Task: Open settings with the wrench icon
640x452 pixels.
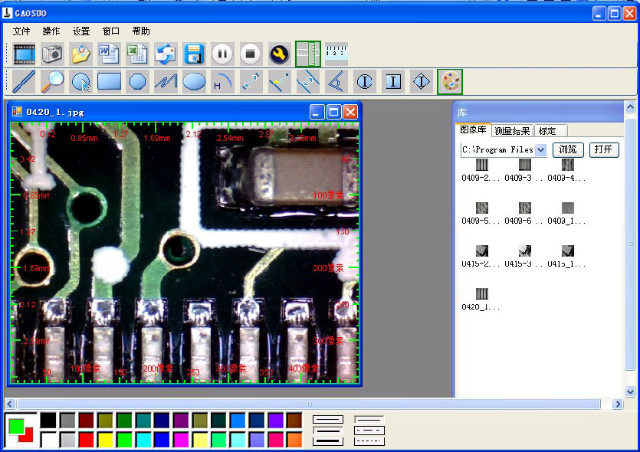Action: click(279, 54)
